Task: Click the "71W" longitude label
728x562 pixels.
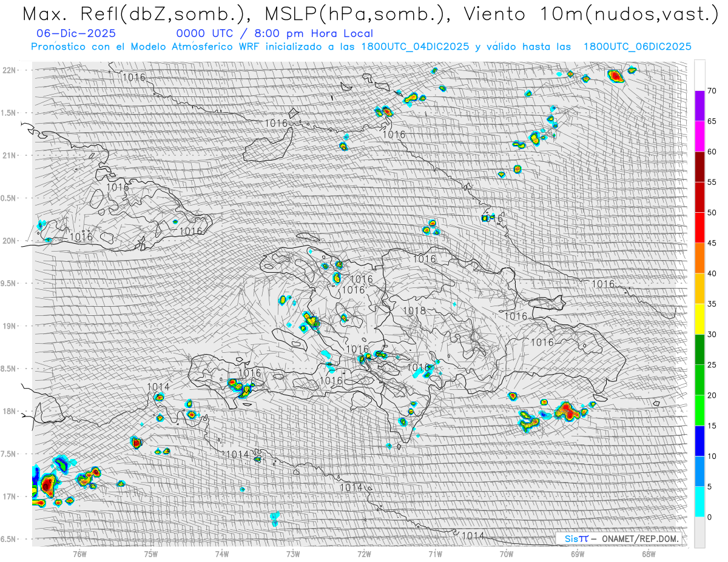Action: [435, 553]
